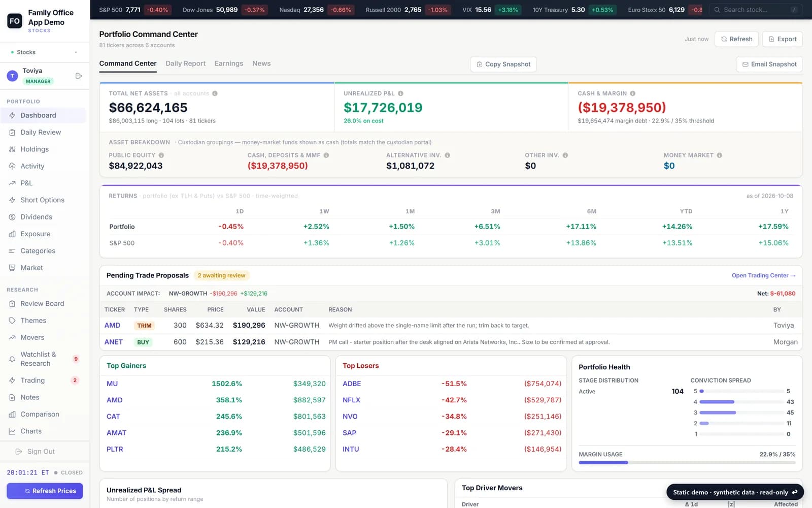Click the Margin Usage progress bar
This screenshot has width=812, height=508.
tap(687, 463)
